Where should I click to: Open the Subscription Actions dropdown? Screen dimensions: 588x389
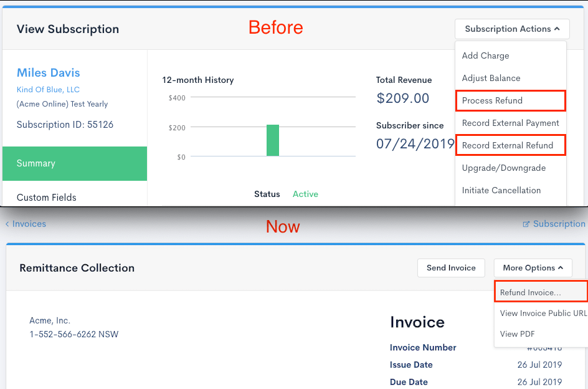(511, 29)
